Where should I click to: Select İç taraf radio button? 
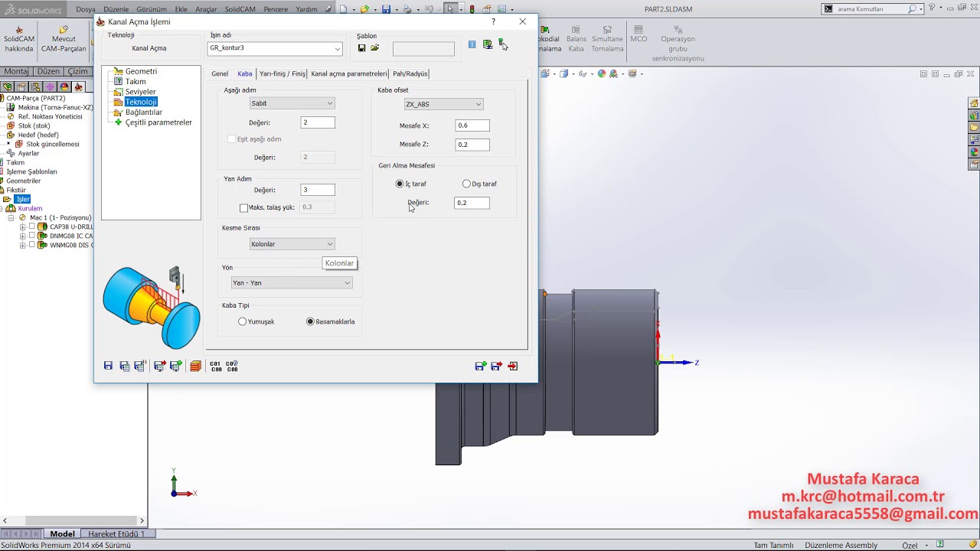[400, 184]
